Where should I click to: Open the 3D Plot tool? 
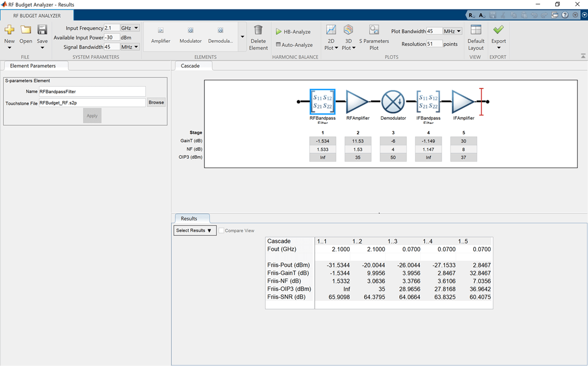tap(349, 36)
